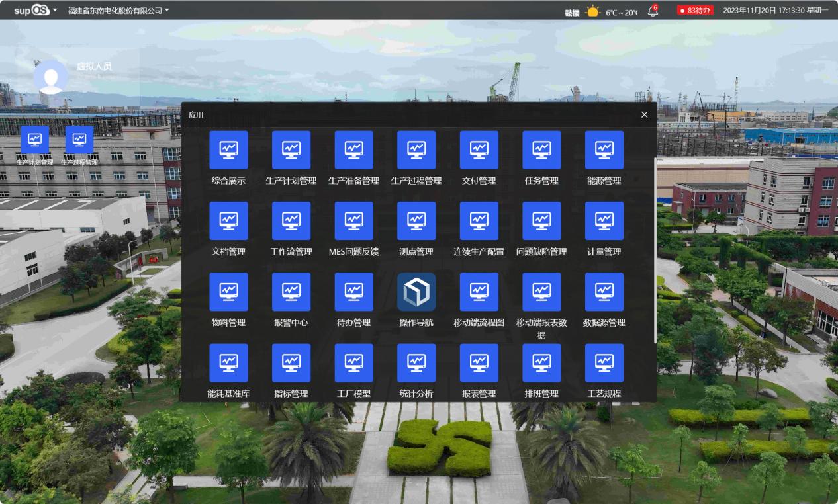
Task: Launch the 能源管理 application
Action: [604, 150]
